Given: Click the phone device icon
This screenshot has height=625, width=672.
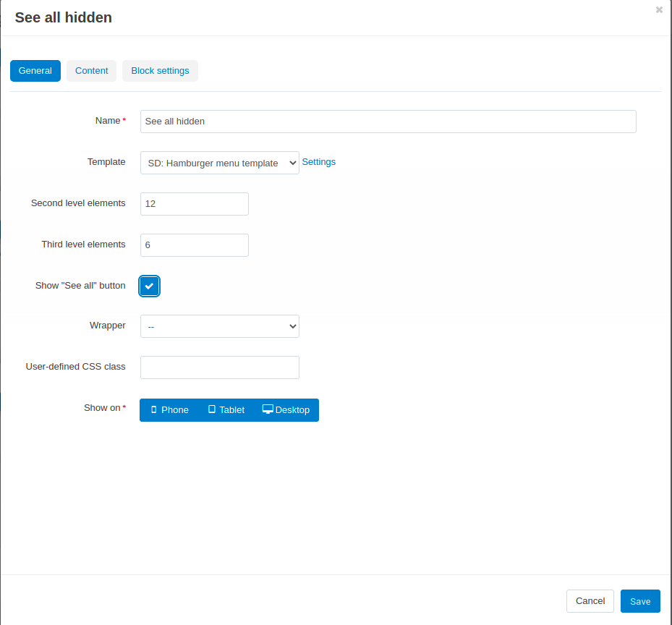Looking at the screenshot, I should 154,409.
